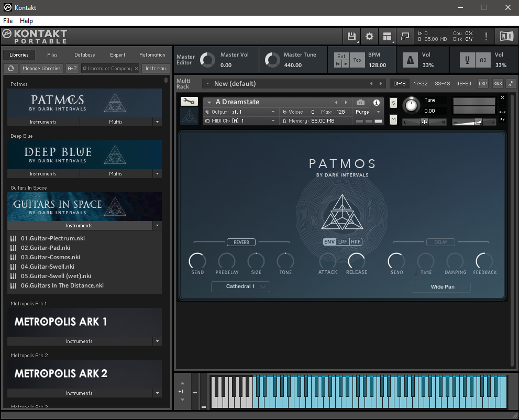The image size is (519, 420).
Task: Solo the instrument with S button
Action: [393, 103]
